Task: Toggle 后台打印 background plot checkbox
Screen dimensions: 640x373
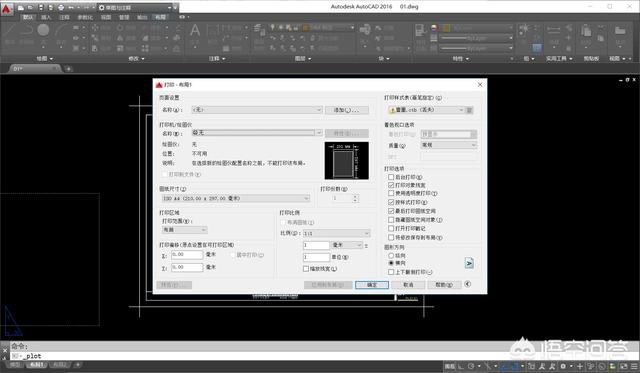Action: coord(391,177)
